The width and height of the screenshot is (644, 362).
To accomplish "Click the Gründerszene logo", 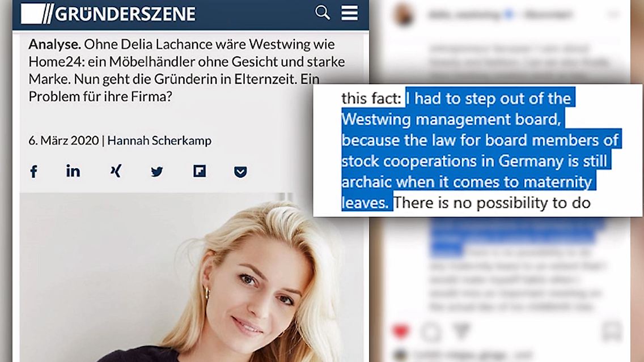I will pyautogui.click(x=108, y=14).
